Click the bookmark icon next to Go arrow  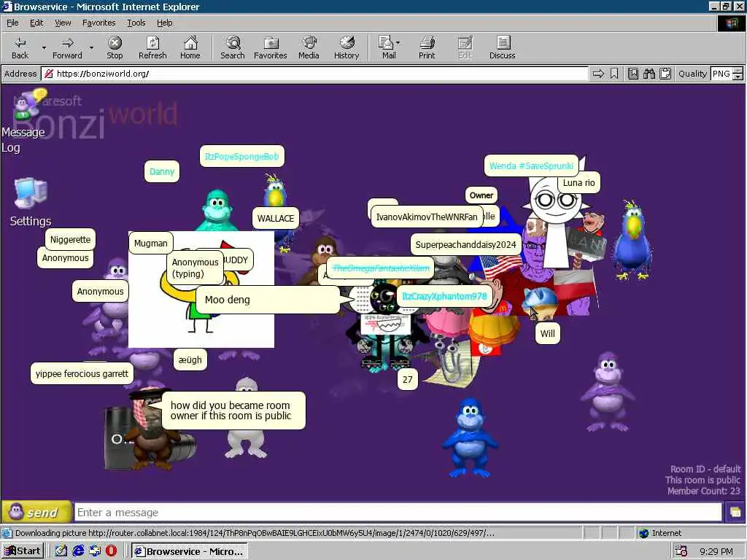coord(614,74)
